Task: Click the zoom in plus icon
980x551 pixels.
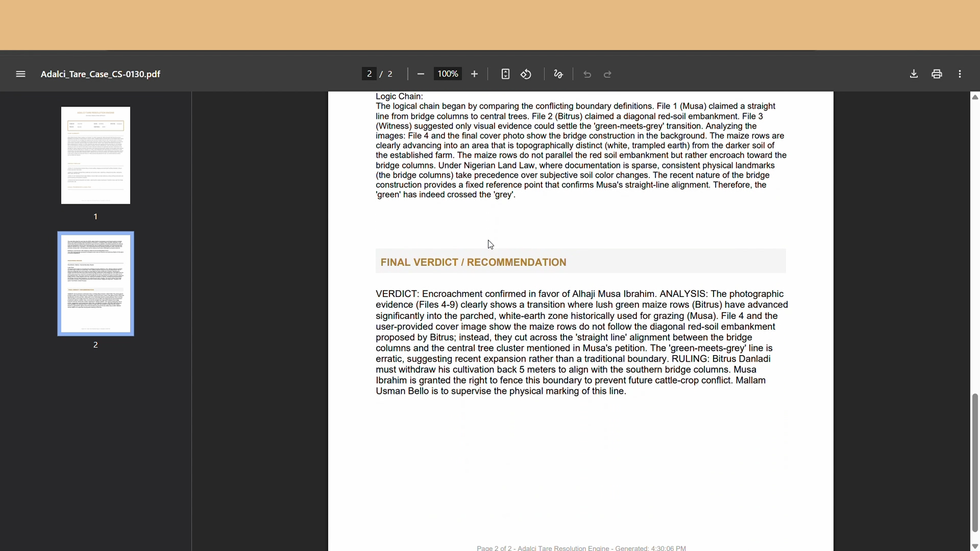Action: [x=474, y=74]
